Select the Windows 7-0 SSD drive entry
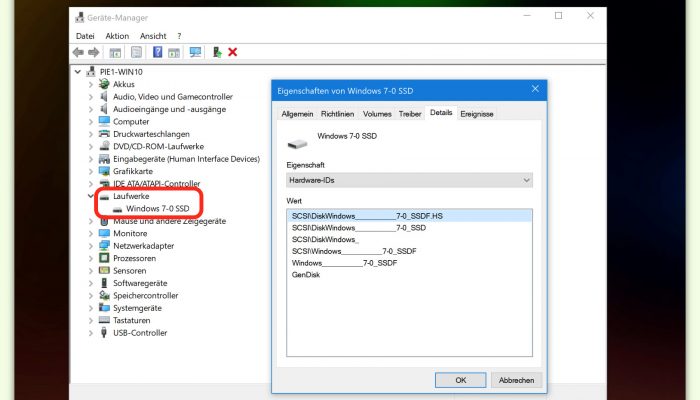The image size is (700, 400). pyautogui.click(x=157, y=208)
